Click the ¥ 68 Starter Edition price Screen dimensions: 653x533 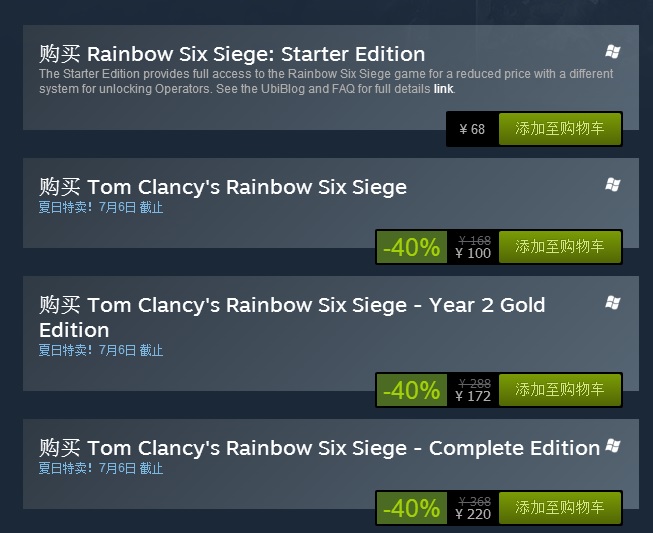(472, 129)
